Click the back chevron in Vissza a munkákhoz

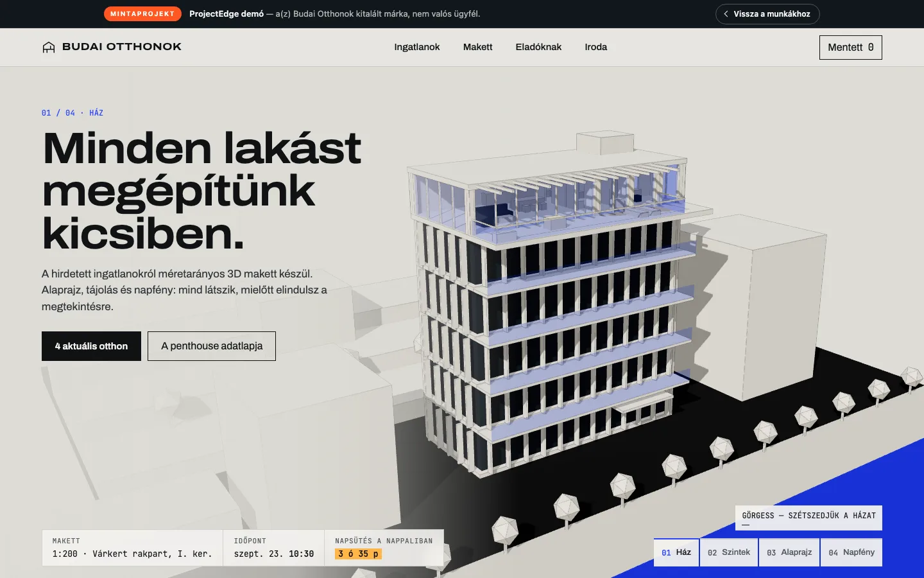point(726,14)
